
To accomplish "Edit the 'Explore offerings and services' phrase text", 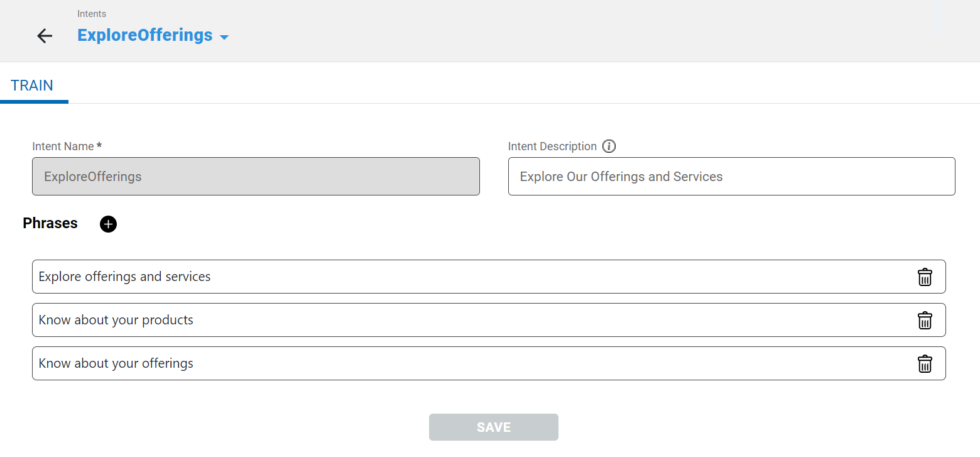I will point(440,277).
